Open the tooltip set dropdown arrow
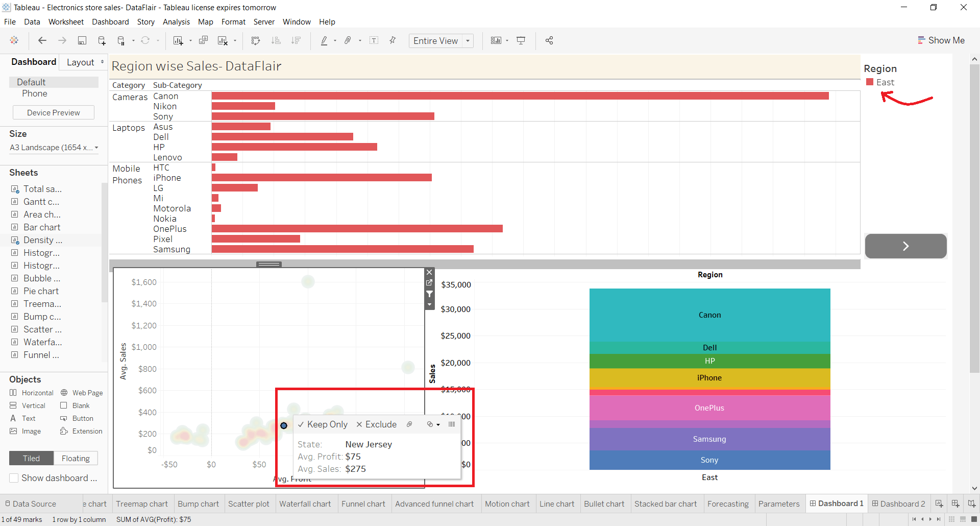The height and width of the screenshot is (526, 980). (x=438, y=425)
